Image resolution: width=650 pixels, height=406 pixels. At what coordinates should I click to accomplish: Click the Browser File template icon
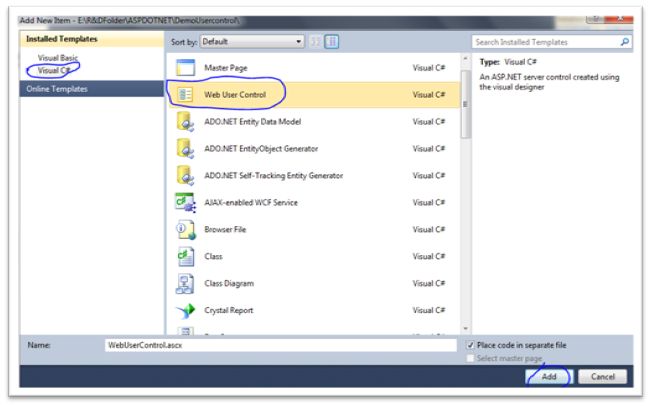pos(185,230)
